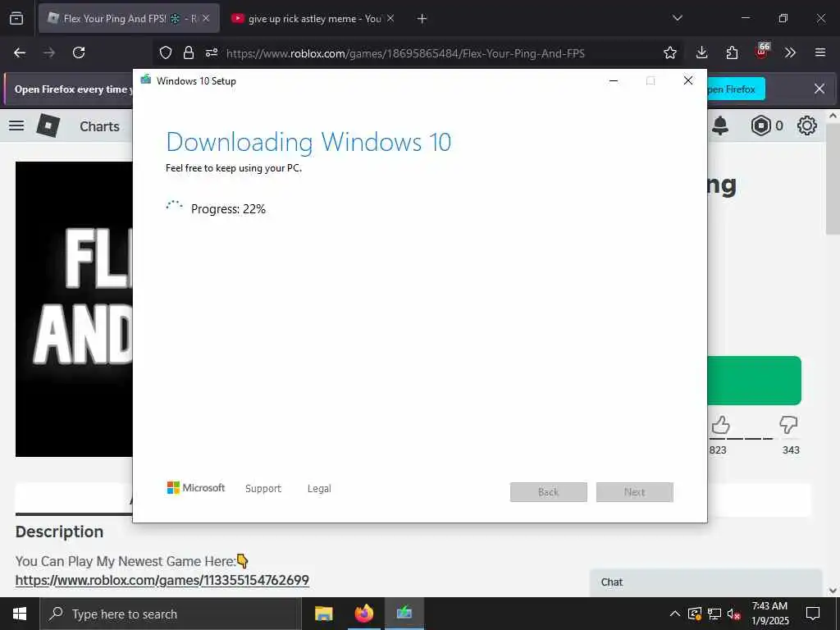
Task: Close the rick astley YouTube tab
Action: pyautogui.click(x=390, y=18)
